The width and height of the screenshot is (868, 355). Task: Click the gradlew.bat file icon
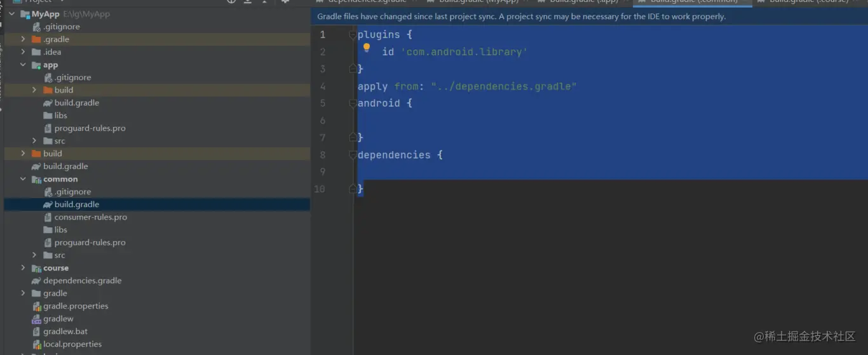pos(37,332)
